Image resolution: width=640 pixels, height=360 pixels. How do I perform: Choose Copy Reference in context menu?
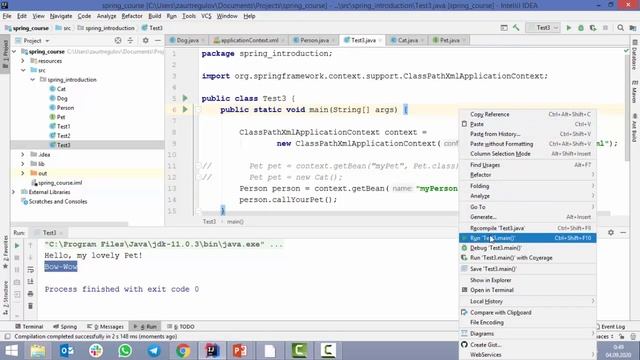[x=528, y=114]
